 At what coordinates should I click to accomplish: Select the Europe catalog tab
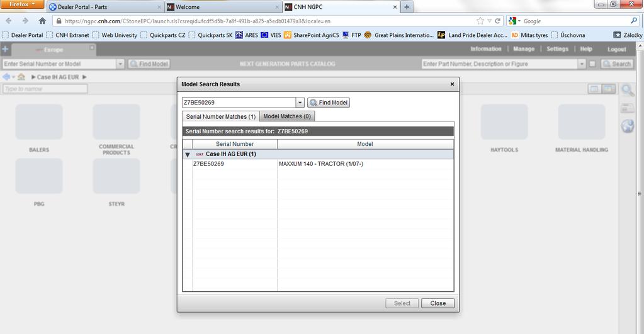pos(54,50)
